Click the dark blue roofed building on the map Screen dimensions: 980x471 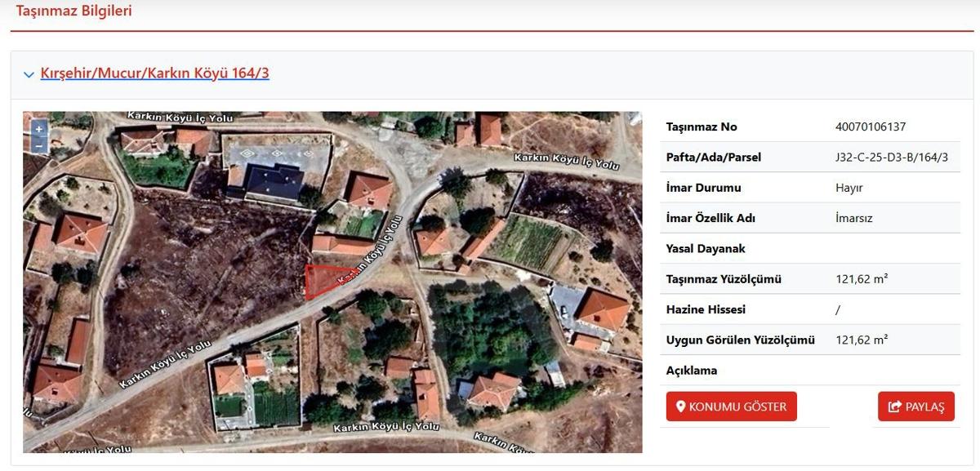coord(274,182)
